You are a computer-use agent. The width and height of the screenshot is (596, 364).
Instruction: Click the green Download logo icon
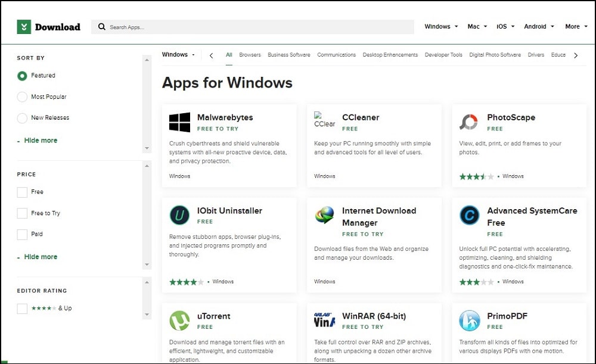click(x=24, y=27)
